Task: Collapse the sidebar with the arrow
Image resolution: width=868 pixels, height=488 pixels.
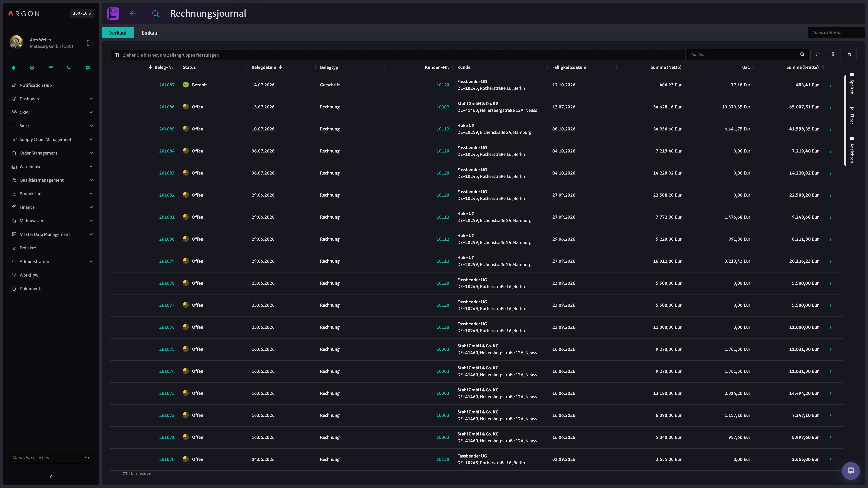Action: 51,477
